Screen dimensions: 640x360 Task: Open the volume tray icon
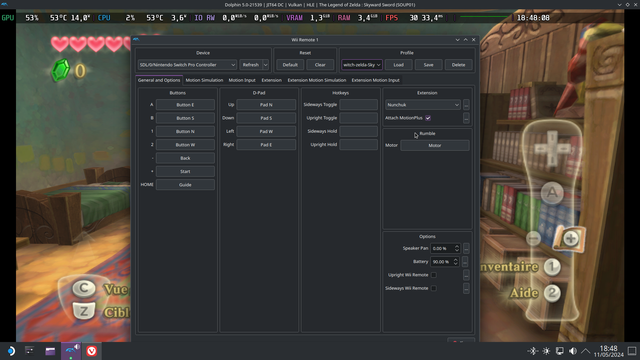click(x=573, y=351)
